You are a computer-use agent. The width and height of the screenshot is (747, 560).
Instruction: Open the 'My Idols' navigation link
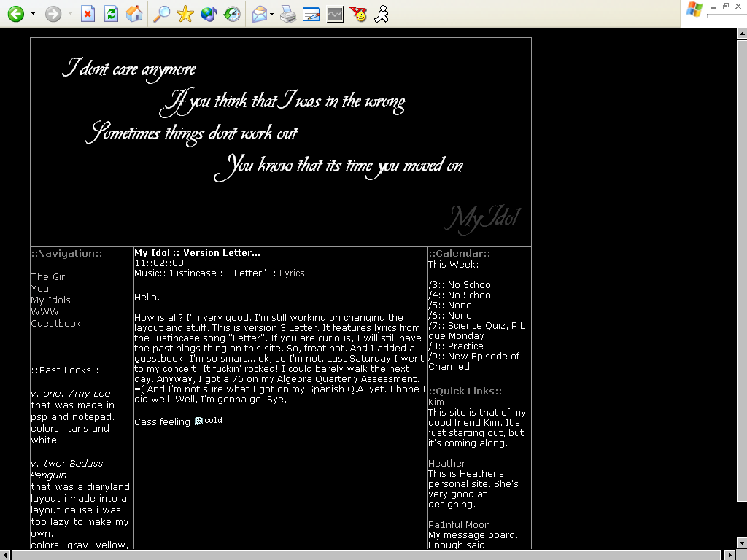click(x=50, y=300)
